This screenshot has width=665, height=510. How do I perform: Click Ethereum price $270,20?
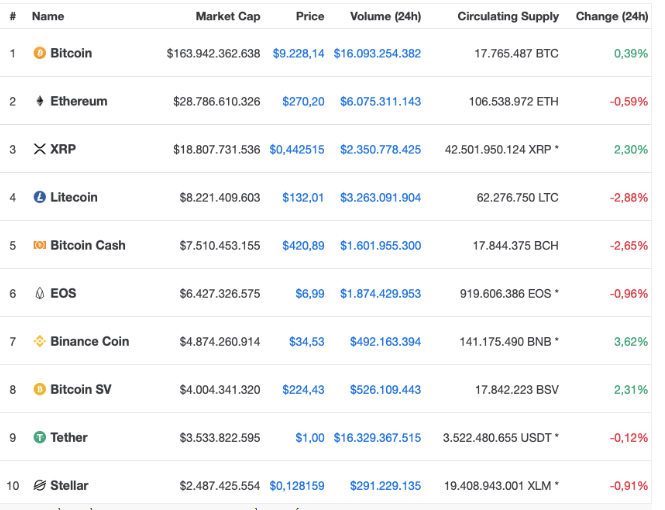303,101
